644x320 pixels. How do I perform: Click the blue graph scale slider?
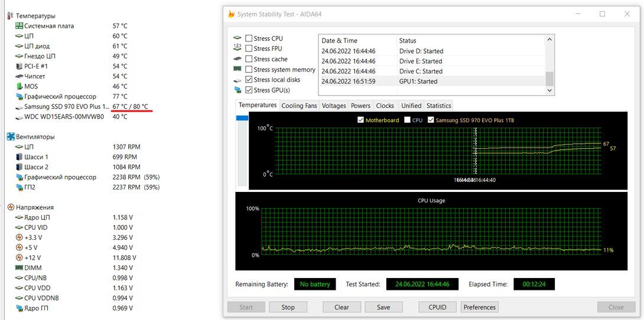click(x=242, y=118)
